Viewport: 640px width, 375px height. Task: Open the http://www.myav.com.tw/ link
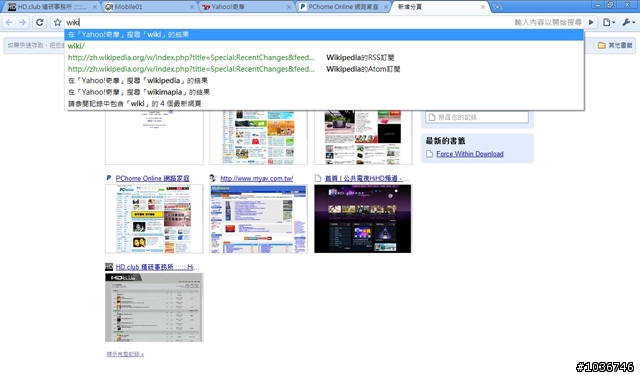(x=256, y=178)
